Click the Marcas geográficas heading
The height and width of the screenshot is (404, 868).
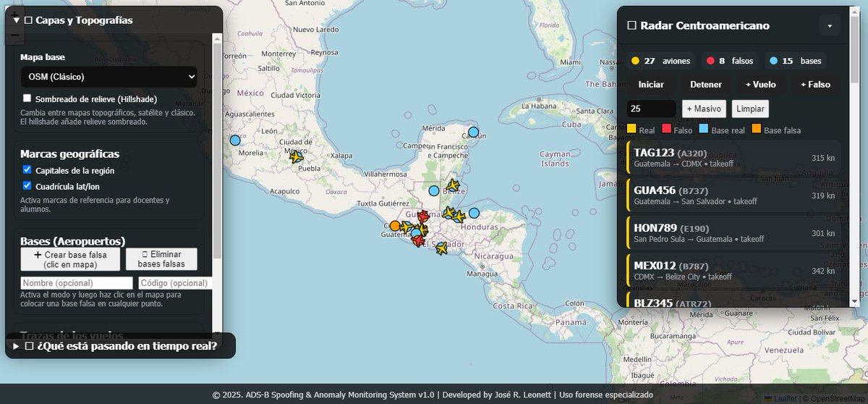click(x=69, y=153)
